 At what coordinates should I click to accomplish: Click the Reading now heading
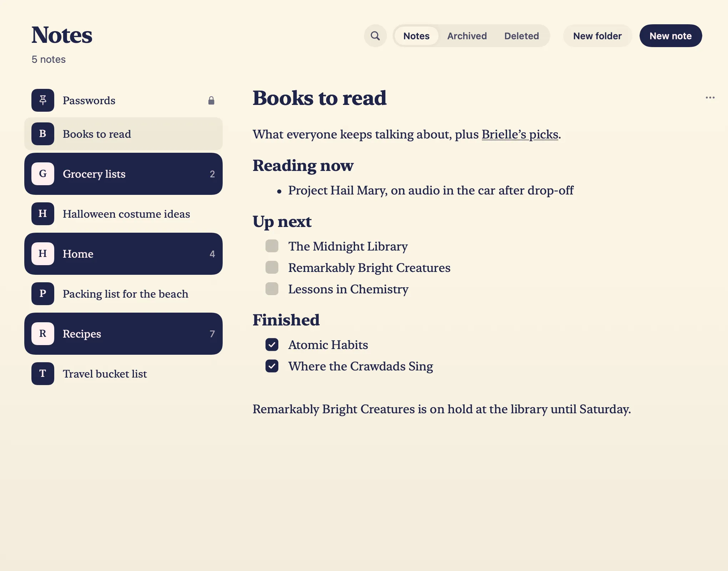[303, 166]
